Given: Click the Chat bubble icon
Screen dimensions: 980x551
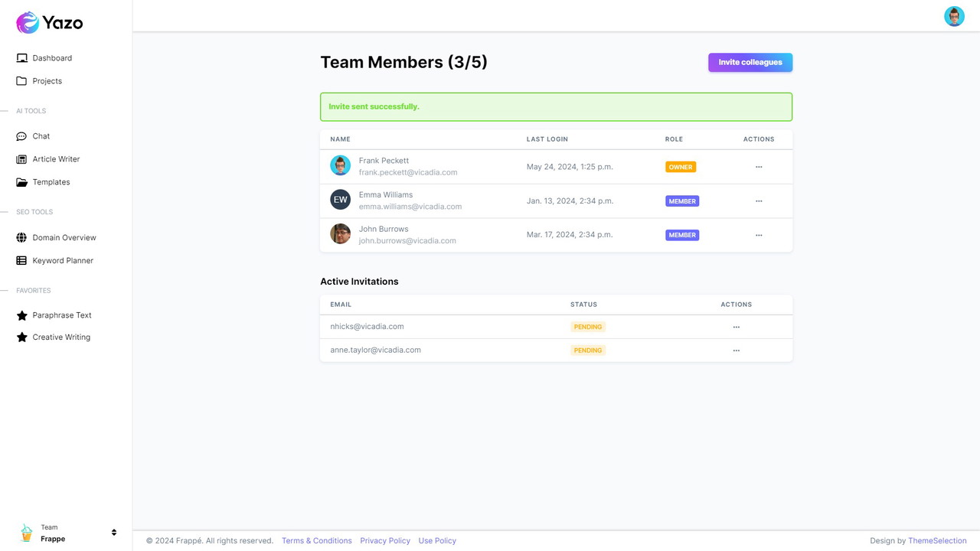Looking at the screenshot, I should click(21, 136).
